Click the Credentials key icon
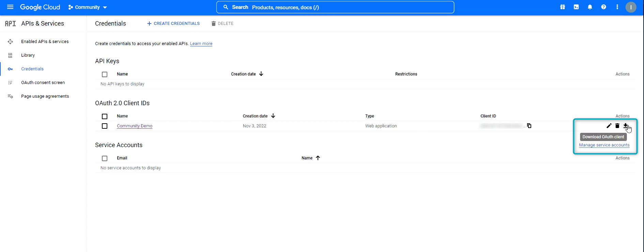The height and width of the screenshot is (252, 644). tap(10, 69)
